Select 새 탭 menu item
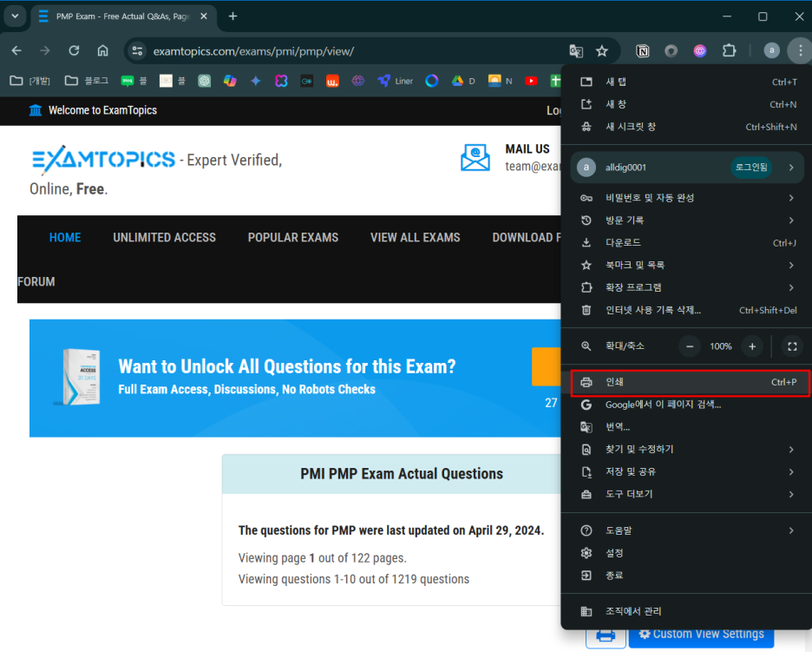This screenshot has width=812, height=652. 688,82
